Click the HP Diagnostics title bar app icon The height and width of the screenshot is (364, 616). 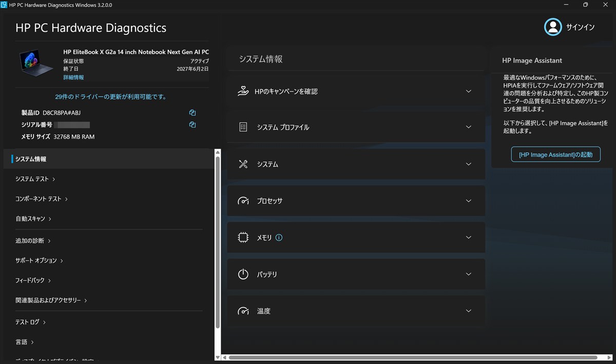click(x=5, y=5)
